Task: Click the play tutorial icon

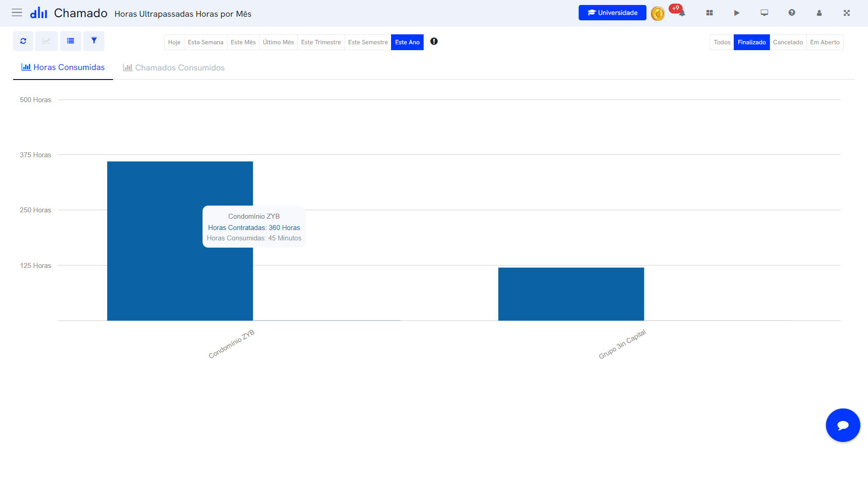Action: click(x=737, y=13)
